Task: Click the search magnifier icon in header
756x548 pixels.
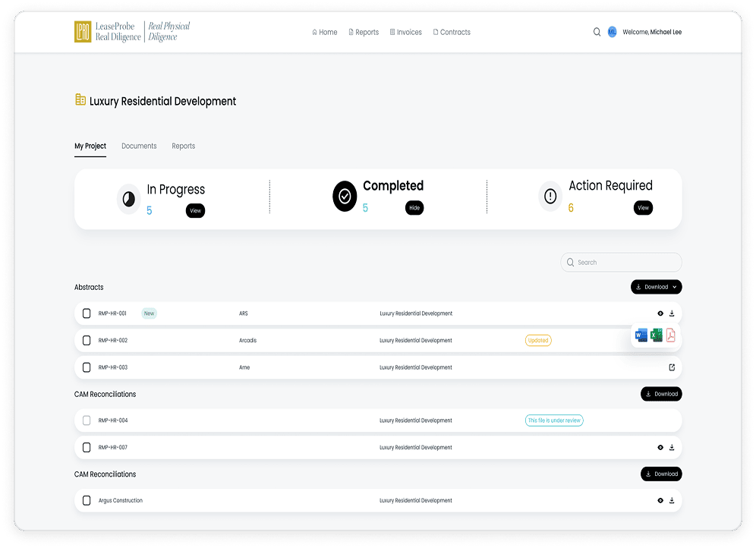Action: (x=597, y=32)
